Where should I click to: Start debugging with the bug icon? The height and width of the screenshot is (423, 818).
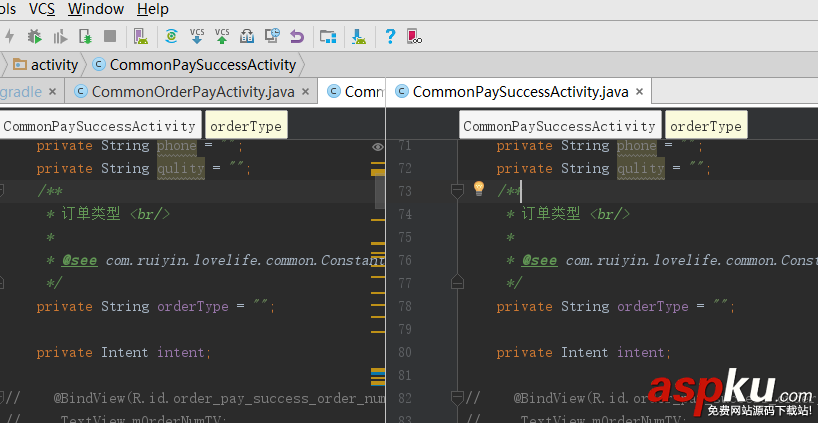click(34, 36)
